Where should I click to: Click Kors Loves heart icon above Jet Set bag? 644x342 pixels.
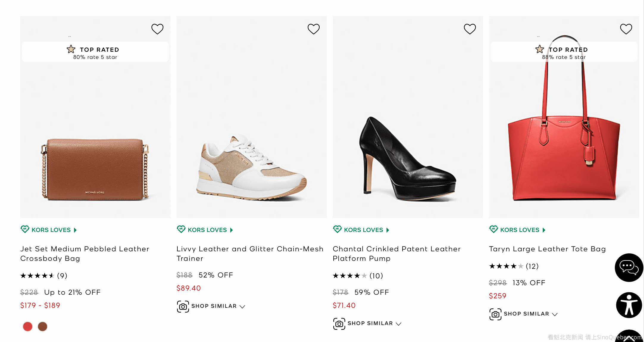[x=25, y=229]
